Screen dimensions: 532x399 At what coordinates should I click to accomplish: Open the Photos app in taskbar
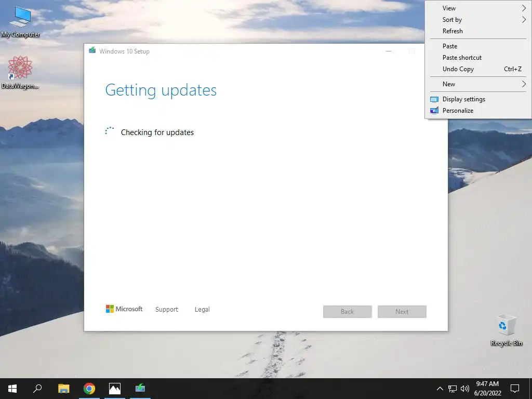coord(115,389)
